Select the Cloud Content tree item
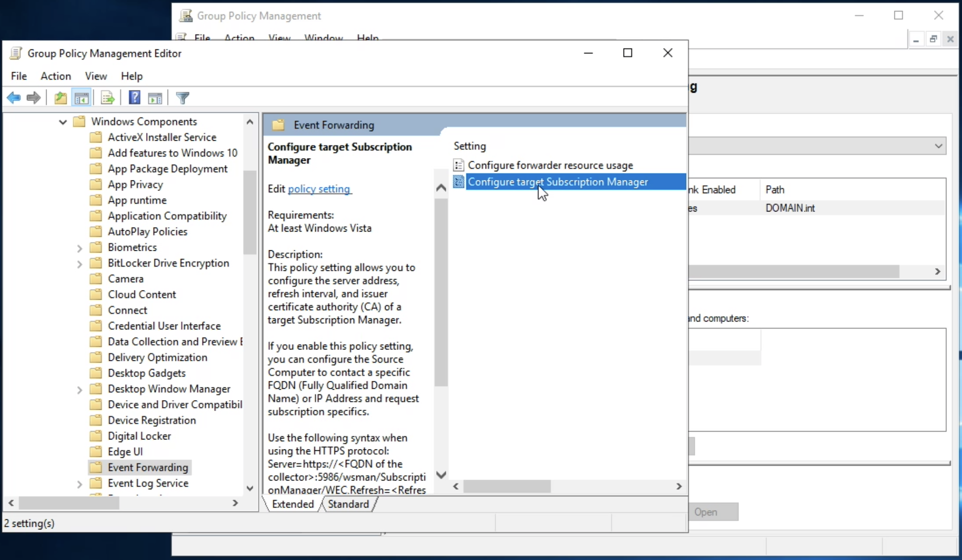This screenshot has height=560, width=962. tap(142, 295)
